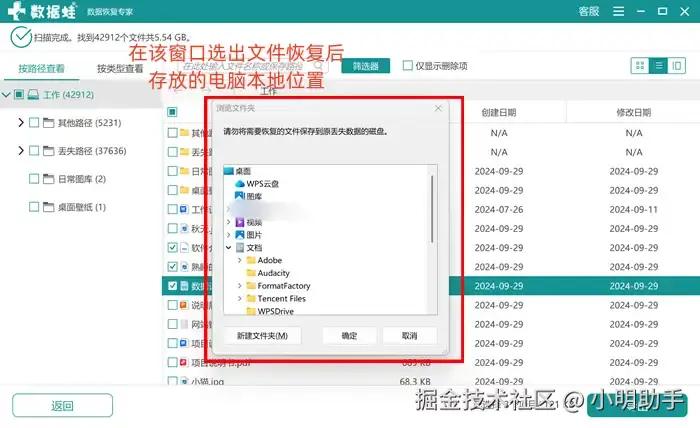Expand the Adobe folder node
The image size is (700, 428).
pyautogui.click(x=240, y=260)
